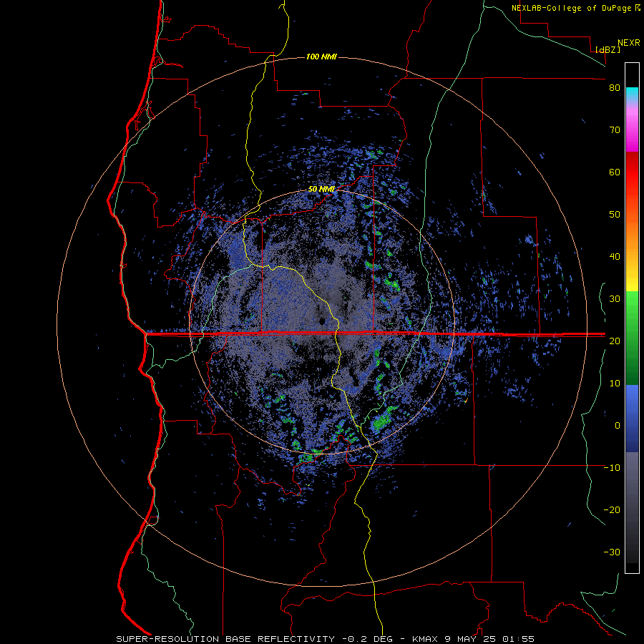Image resolution: width=644 pixels, height=644 pixels.
Task: Click the 50 value on the dBZ scale
Action: [x=615, y=215]
